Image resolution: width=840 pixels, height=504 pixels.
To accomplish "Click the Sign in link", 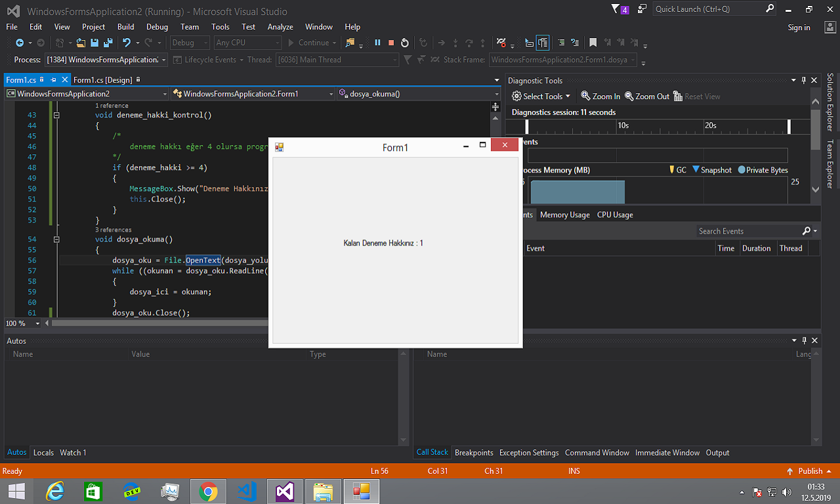I will pos(799,28).
